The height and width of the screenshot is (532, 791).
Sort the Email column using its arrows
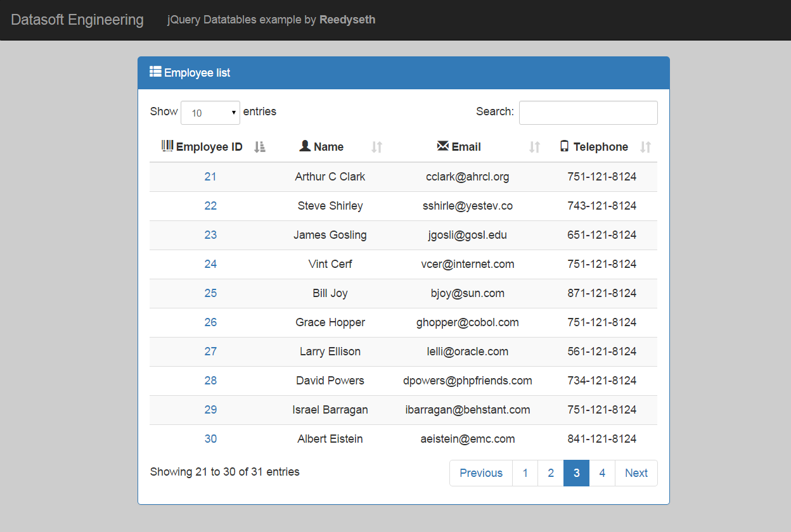pos(534,147)
